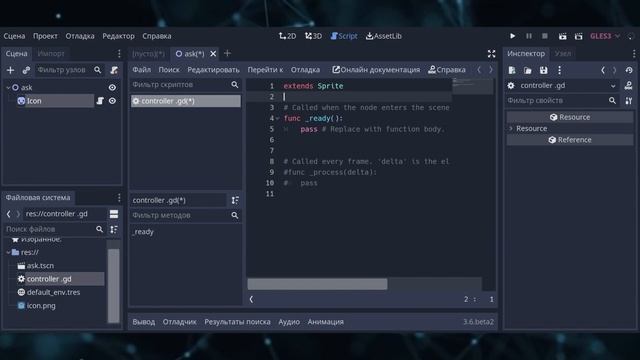This screenshot has width=640, height=360.
Task: Open the Аудио bottom panel
Action: 289,322
